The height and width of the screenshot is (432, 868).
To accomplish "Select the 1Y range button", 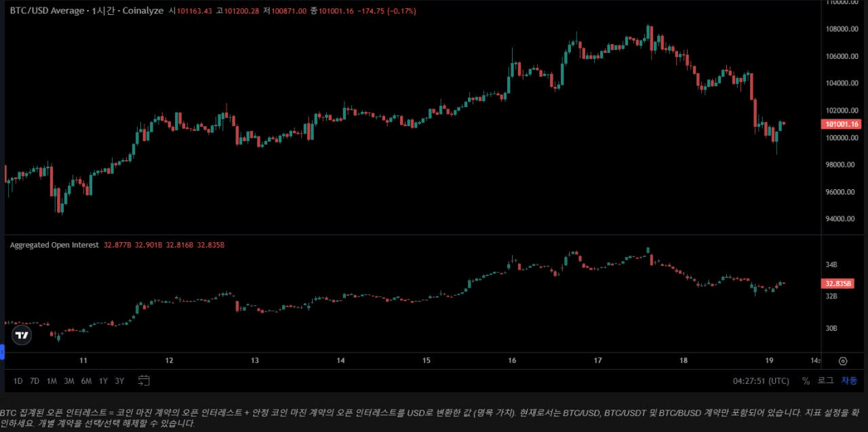I will pyautogui.click(x=103, y=381).
